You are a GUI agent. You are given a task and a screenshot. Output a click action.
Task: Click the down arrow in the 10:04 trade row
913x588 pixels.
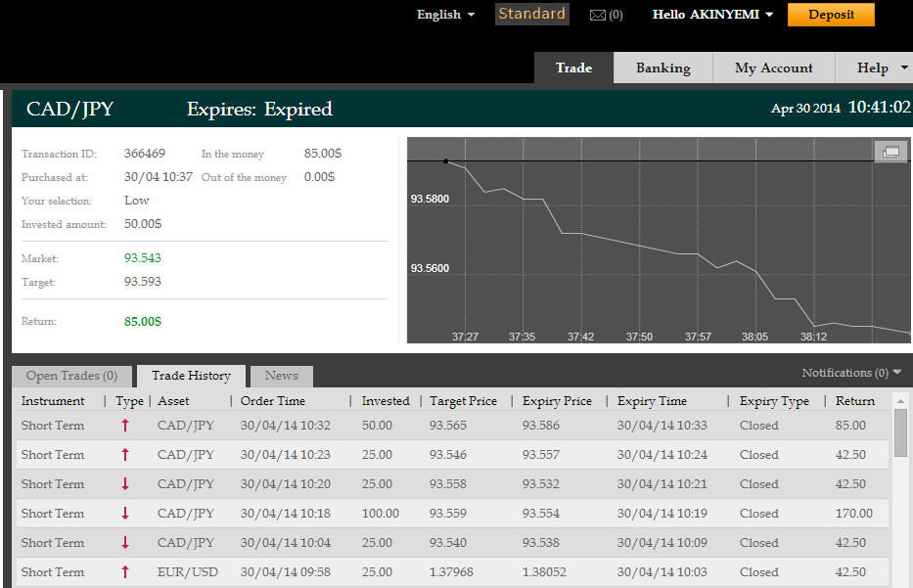(125, 543)
